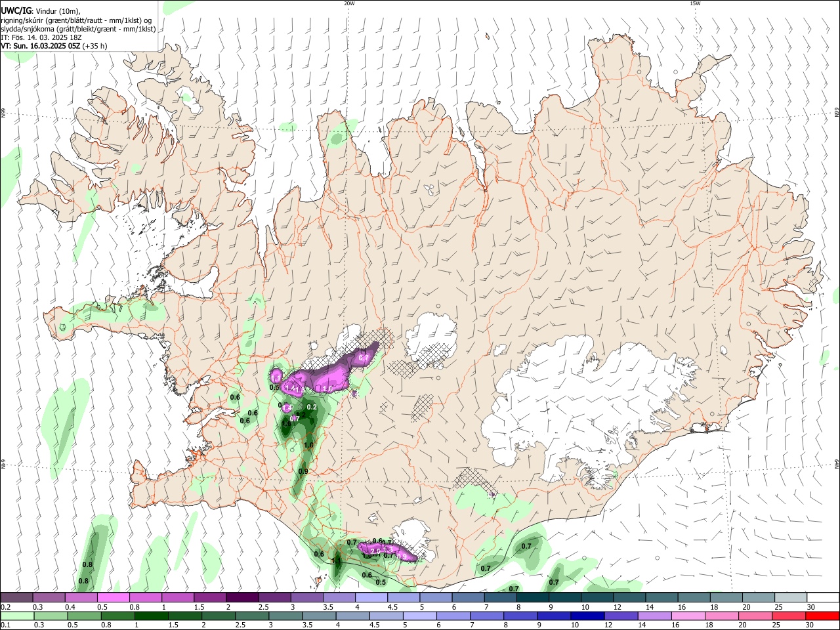Select the white 30 snow legend swatch

(x=823, y=597)
